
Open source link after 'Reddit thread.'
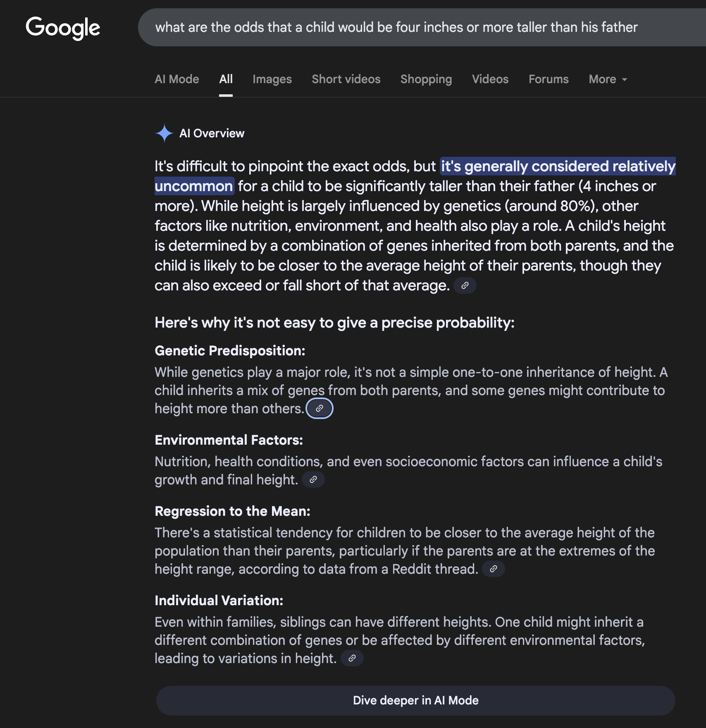[x=494, y=569]
